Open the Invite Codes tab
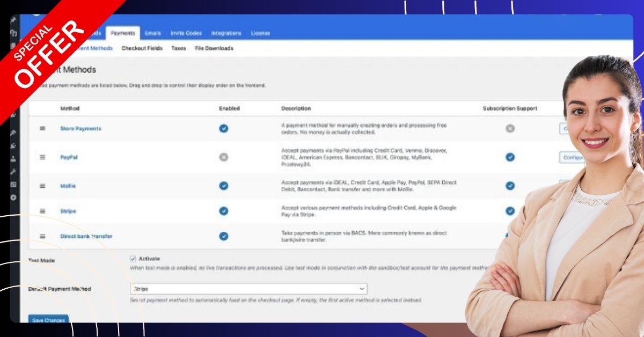The height and width of the screenshot is (337, 644). tap(186, 33)
